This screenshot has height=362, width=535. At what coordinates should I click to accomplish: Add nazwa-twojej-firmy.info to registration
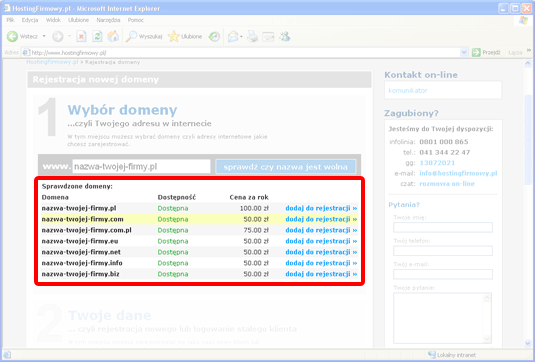tap(321, 263)
